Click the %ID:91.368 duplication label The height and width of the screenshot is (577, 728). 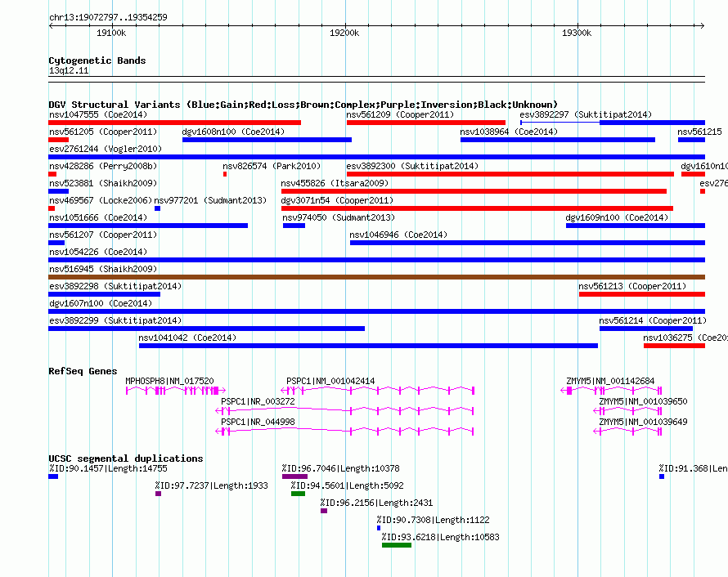point(693,468)
